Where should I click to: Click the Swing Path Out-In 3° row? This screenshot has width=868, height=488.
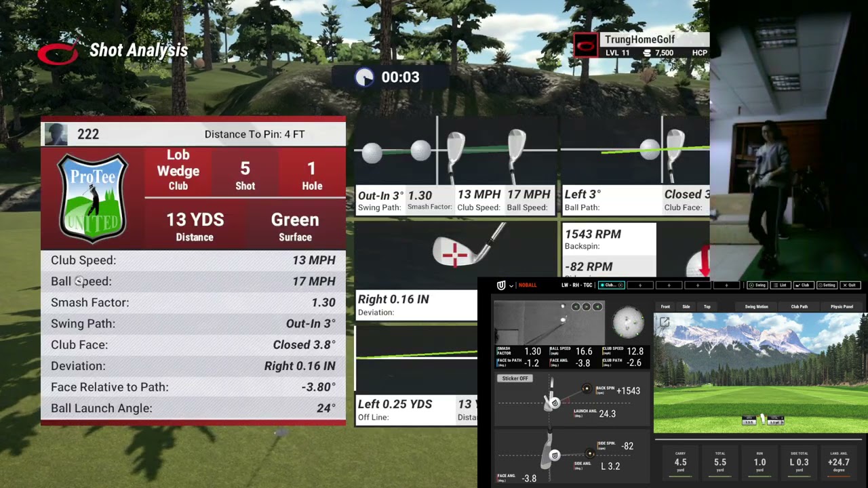(x=193, y=324)
